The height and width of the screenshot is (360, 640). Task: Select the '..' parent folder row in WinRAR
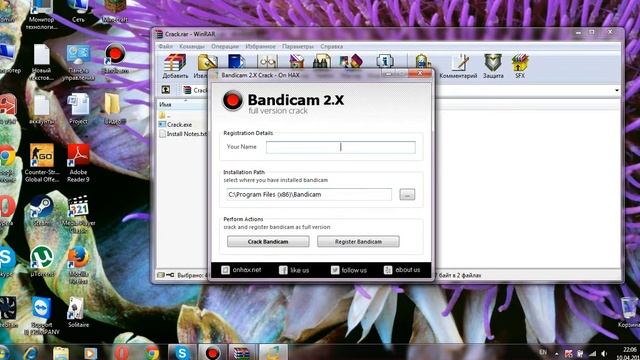pyautogui.click(x=165, y=116)
